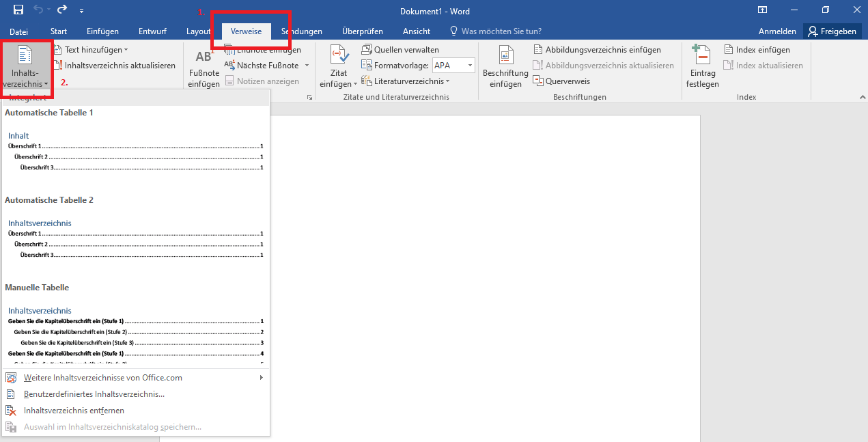This screenshot has width=868, height=442.
Task: Click the Zitat einfügen icon
Action: 339,56
